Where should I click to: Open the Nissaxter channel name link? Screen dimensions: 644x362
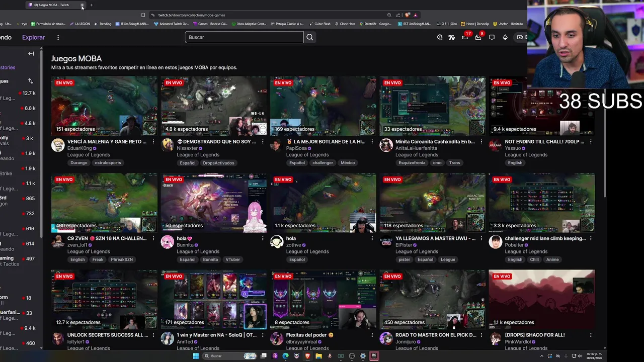(187, 148)
